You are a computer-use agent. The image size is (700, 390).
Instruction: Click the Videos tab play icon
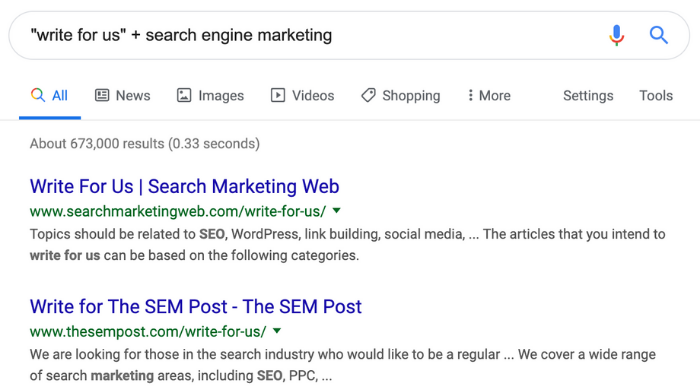tap(278, 95)
